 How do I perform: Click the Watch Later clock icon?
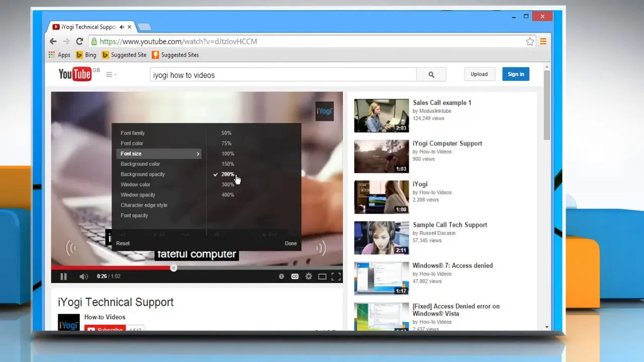pos(281,276)
